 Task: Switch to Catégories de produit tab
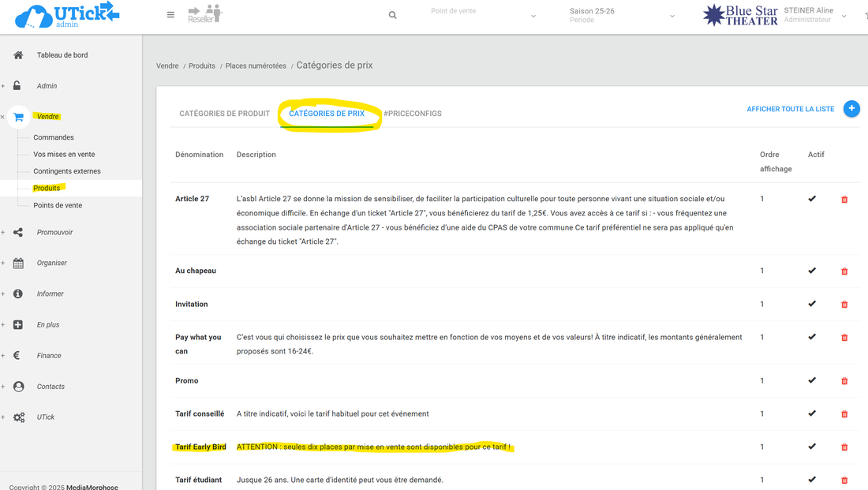224,114
